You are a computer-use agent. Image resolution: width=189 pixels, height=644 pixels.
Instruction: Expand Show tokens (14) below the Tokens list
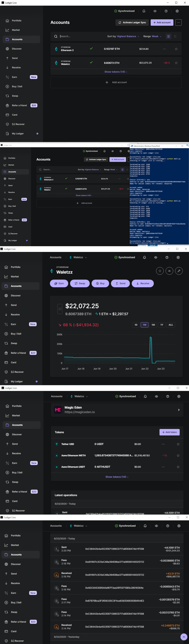pyautogui.click(x=117, y=477)
